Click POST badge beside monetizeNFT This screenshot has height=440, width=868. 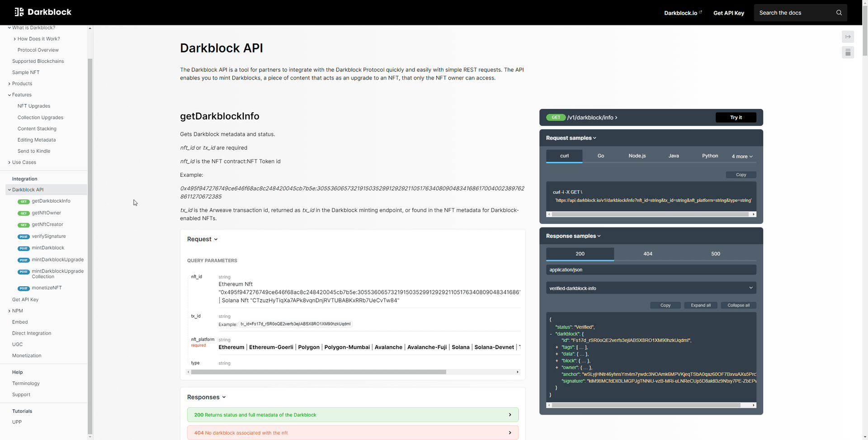pos(24,288)
